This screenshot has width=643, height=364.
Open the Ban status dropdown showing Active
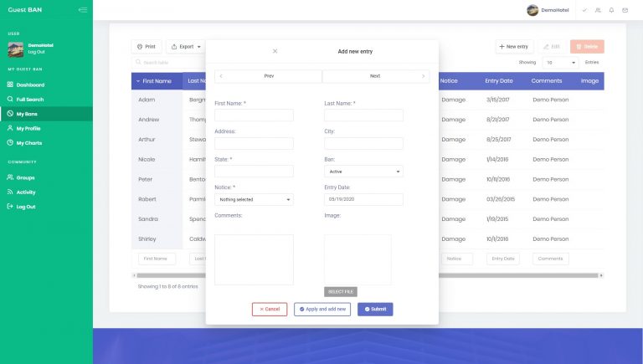tap(363, 172)
